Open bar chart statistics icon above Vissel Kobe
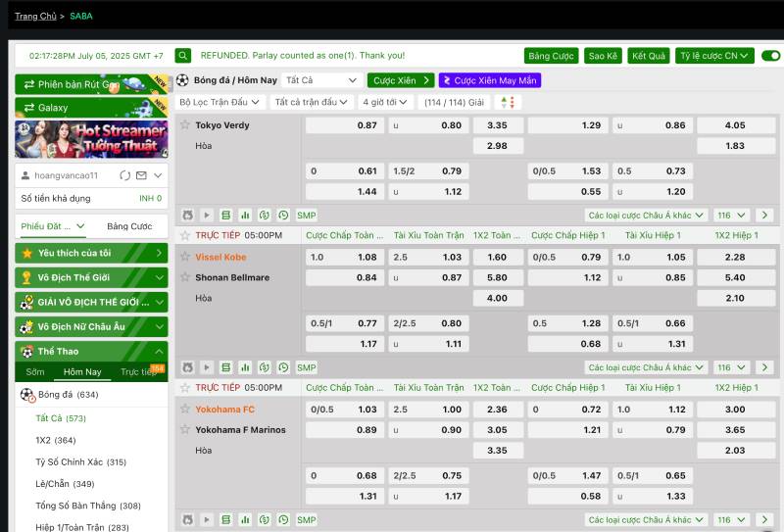 coord(245,216)
